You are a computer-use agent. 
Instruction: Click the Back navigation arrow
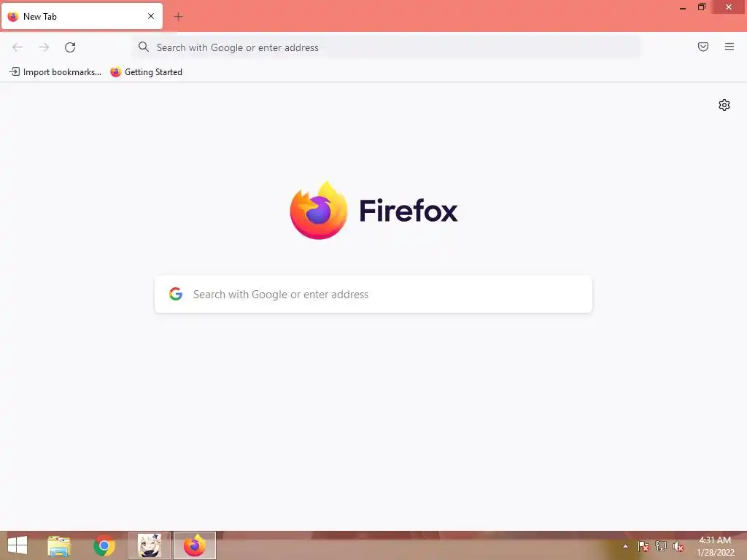tap(18, 47)
